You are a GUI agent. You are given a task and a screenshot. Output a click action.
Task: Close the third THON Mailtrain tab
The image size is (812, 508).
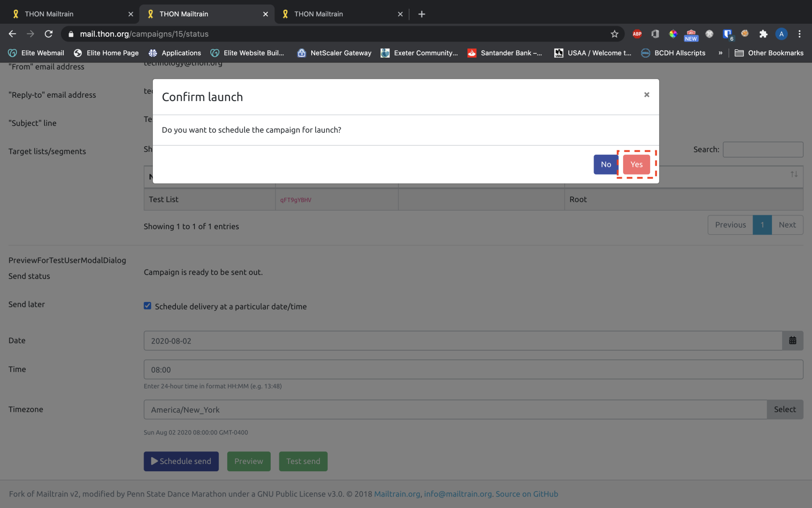(x=400, y=14)
